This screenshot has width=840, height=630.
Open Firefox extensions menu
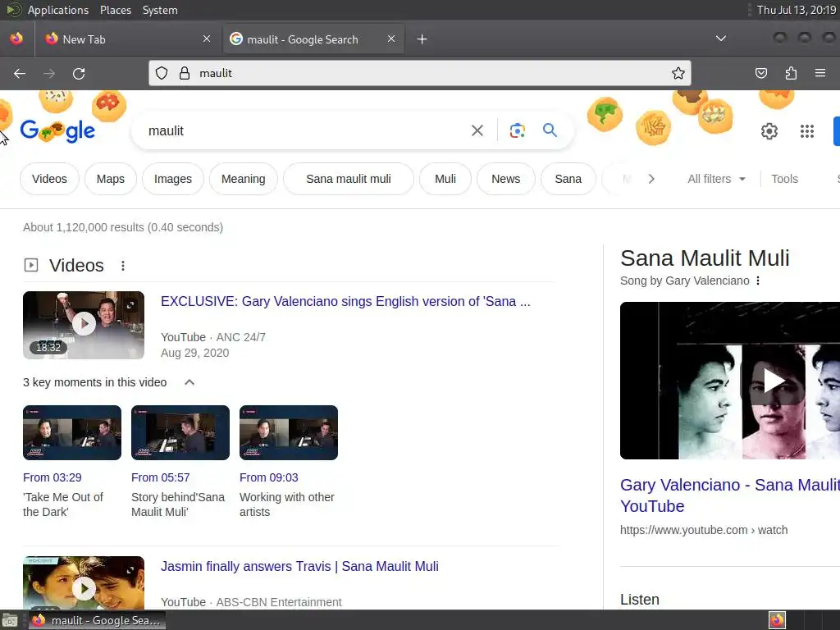click(791, 73)
